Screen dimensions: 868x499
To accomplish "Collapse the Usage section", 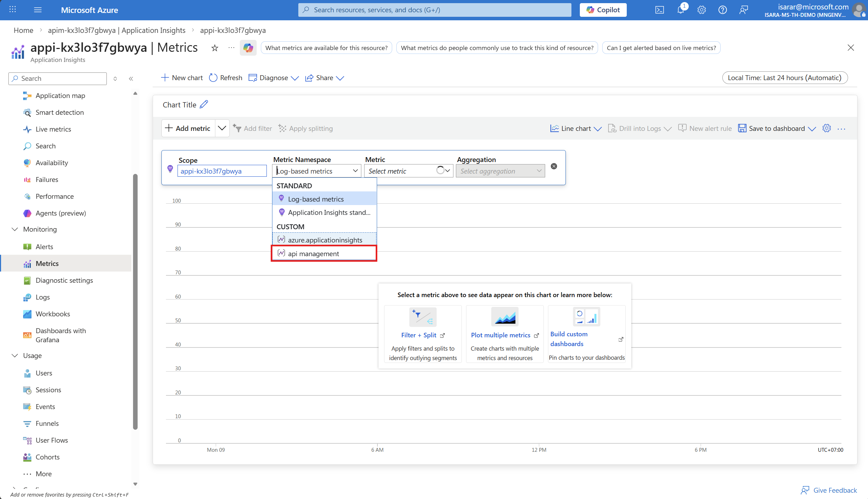I will pyautogui.click(x=15, y=356).
